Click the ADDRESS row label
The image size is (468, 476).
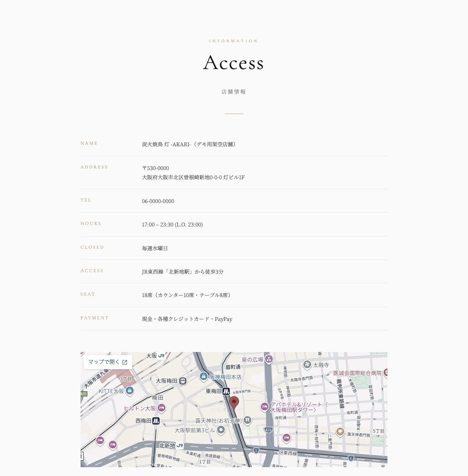pyautogui.click(x=94, y=167)
